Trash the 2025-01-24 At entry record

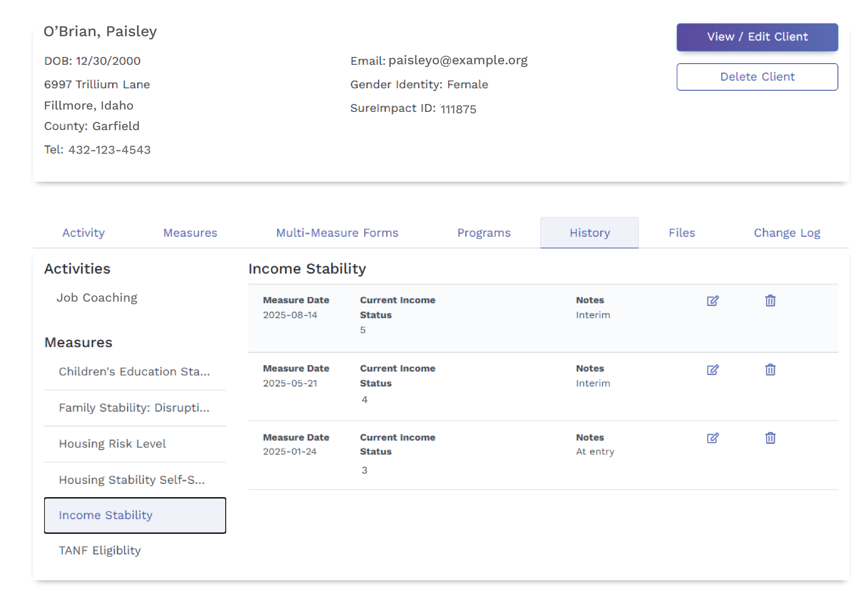coord(770,438)
